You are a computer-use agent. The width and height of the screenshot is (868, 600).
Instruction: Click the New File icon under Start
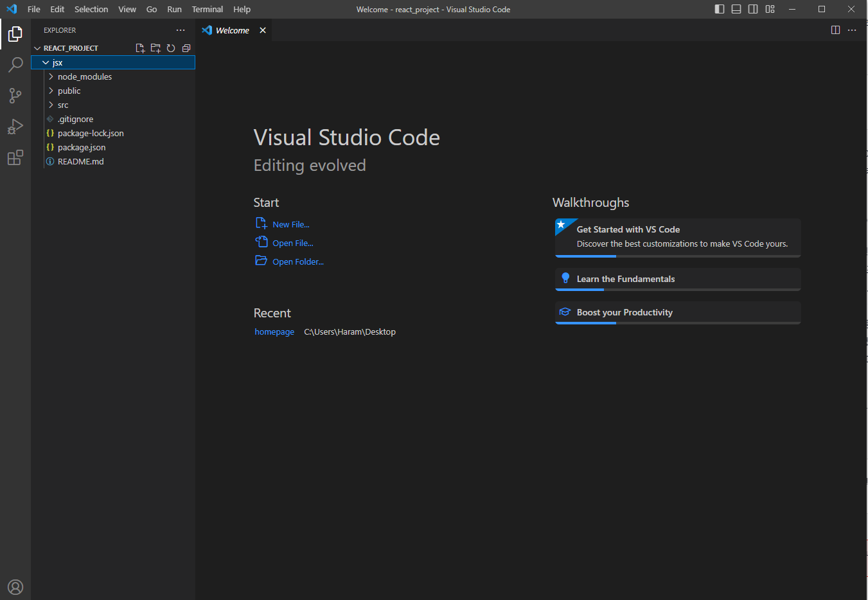[261, 223]
